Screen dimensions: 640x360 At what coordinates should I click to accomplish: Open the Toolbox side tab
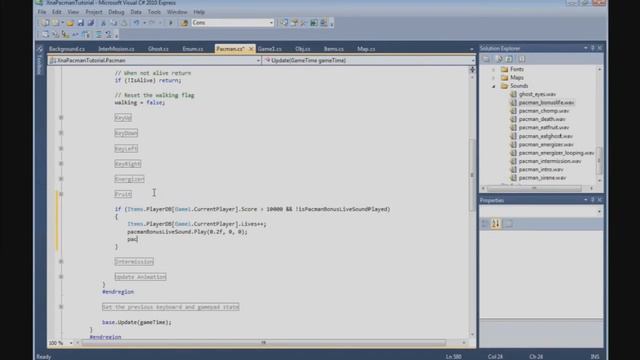click(40, 60)
